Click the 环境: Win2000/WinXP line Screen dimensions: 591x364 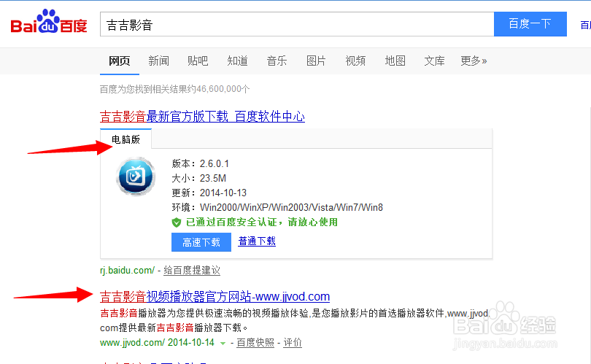coord(277,208)
